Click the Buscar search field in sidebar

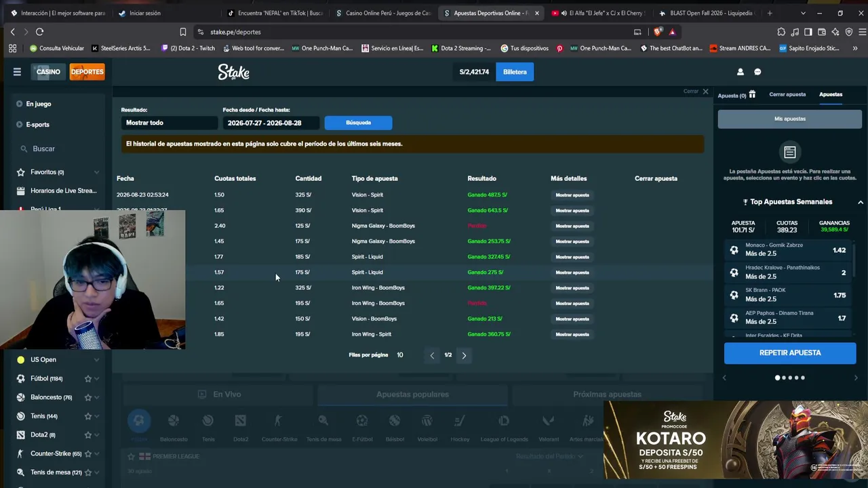(x=58, y=149)
